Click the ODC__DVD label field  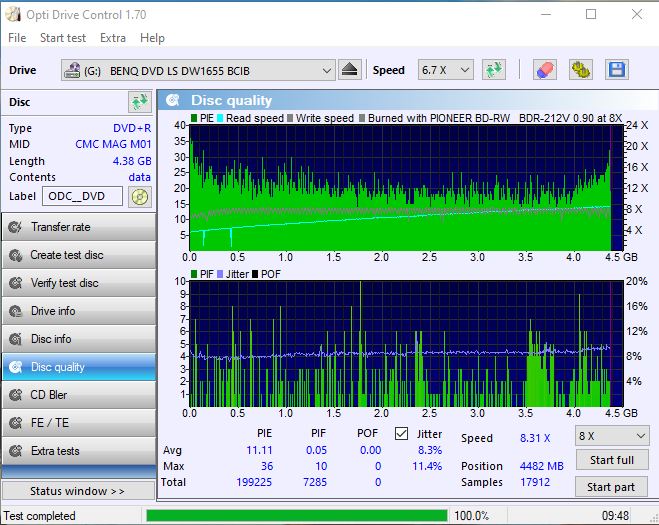click(83, 196)
